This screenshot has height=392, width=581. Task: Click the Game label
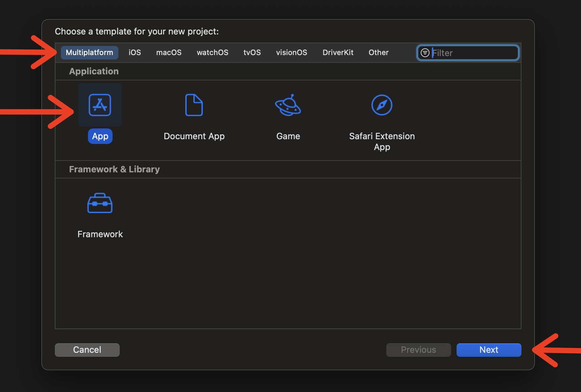[288, 136]
